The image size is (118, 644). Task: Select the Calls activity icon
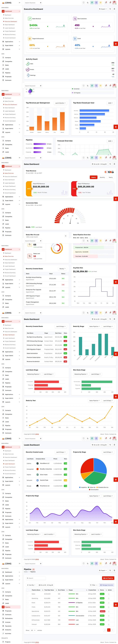point(28,64)
